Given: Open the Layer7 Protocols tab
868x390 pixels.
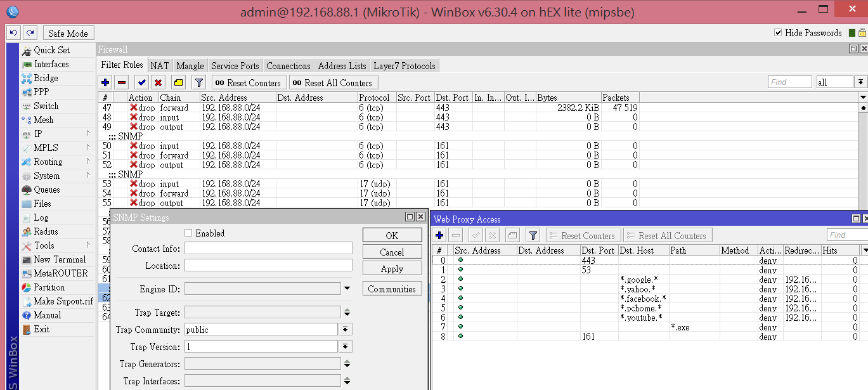Looking at the screenshot, I should tap(405, 65).
